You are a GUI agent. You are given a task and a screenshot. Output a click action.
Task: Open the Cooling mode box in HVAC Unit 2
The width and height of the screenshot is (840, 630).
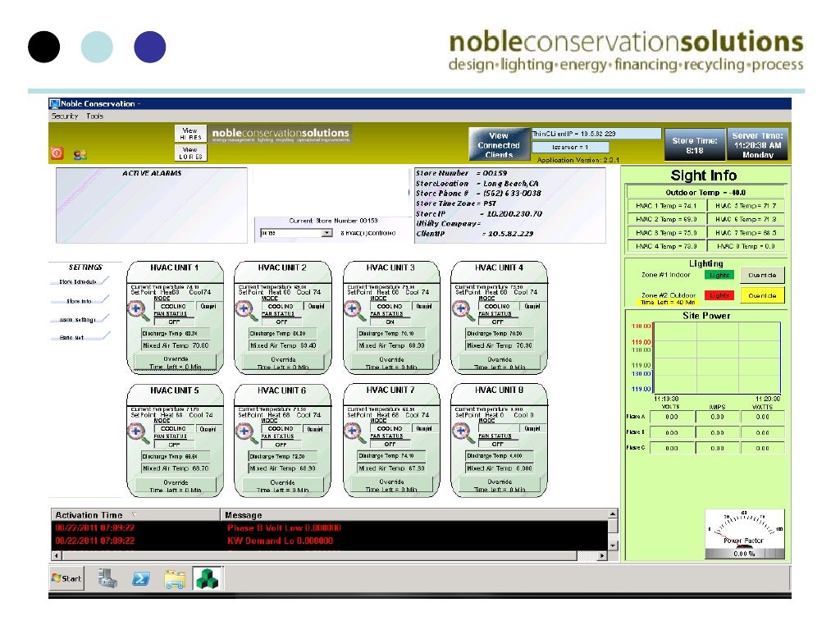(x=281, y=307)
